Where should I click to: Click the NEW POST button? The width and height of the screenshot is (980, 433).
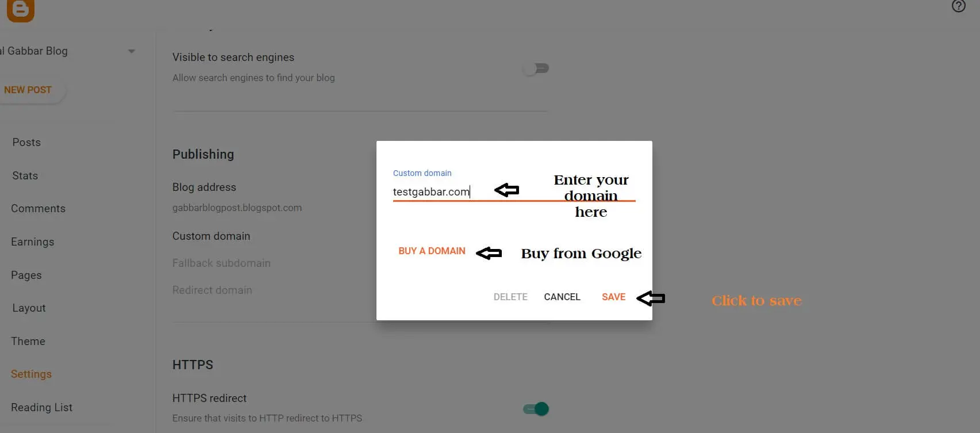click(x=28, y=90)
